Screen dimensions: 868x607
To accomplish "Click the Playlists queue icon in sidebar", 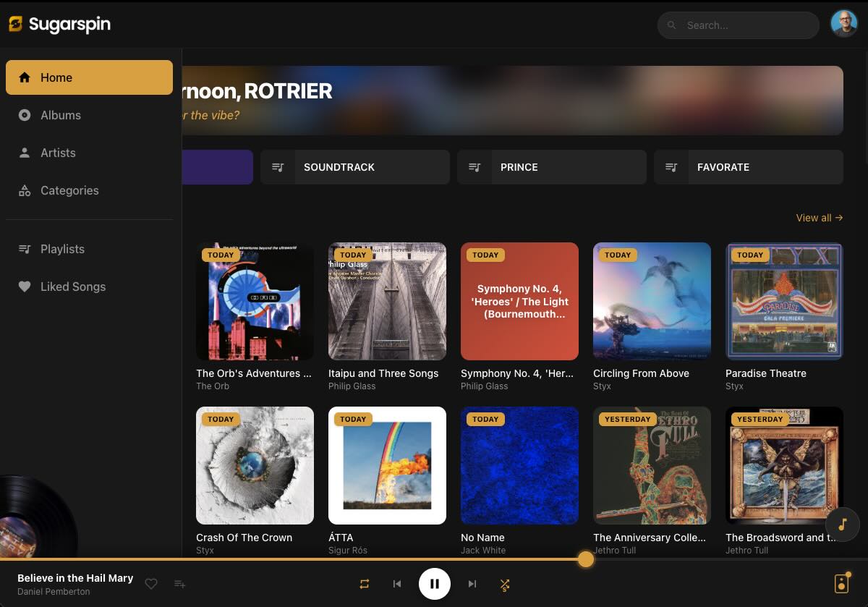I will pyautogui.click(x=25, y=249).
